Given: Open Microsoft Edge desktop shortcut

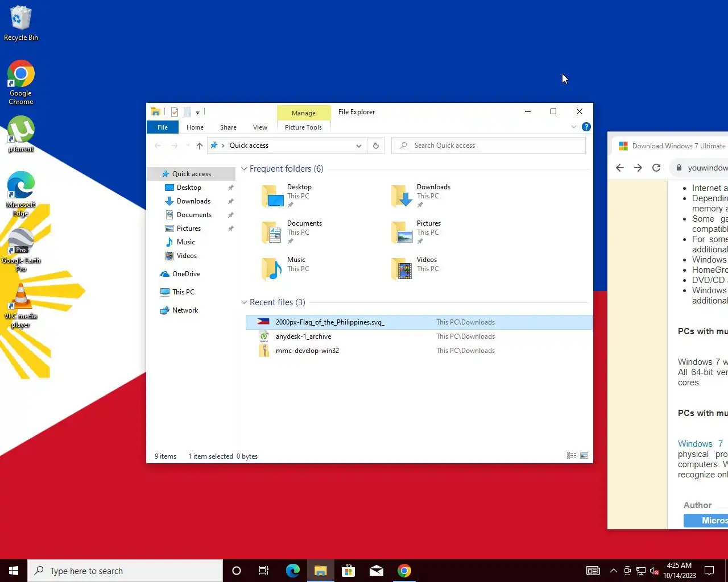Looking at the screenshot, I should [21, 194].
